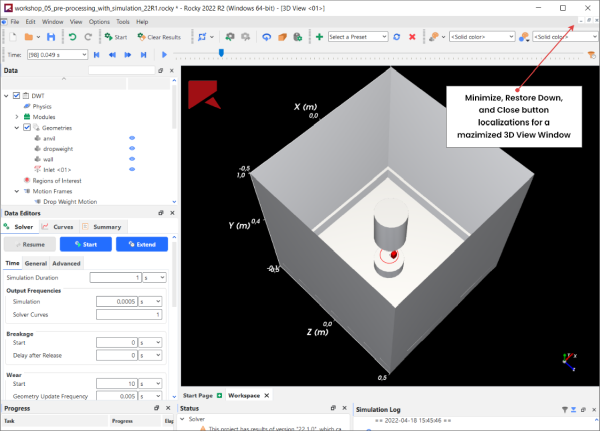This screenshot has height=431, width=600.
Task: Toggle the DWT project checkbox
Action: coord(16,95)
